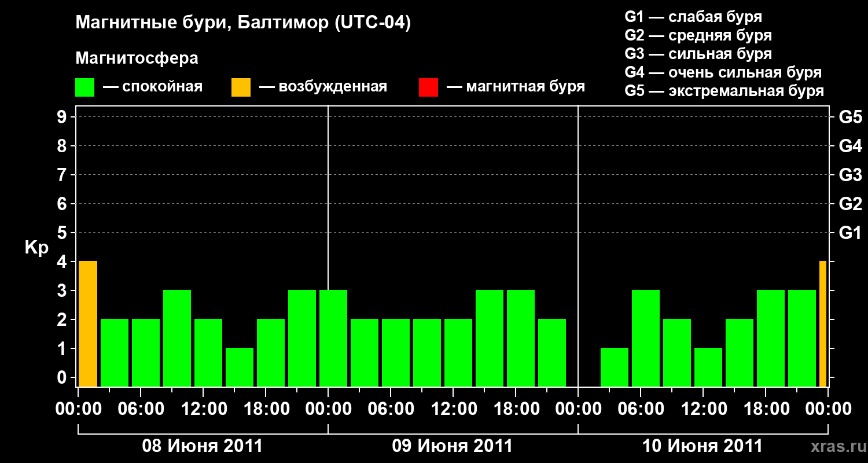This screenshot has width=868, height=463.
Task: Click the green 'спокойная' legend swatch
Action: tap(84, 87)
